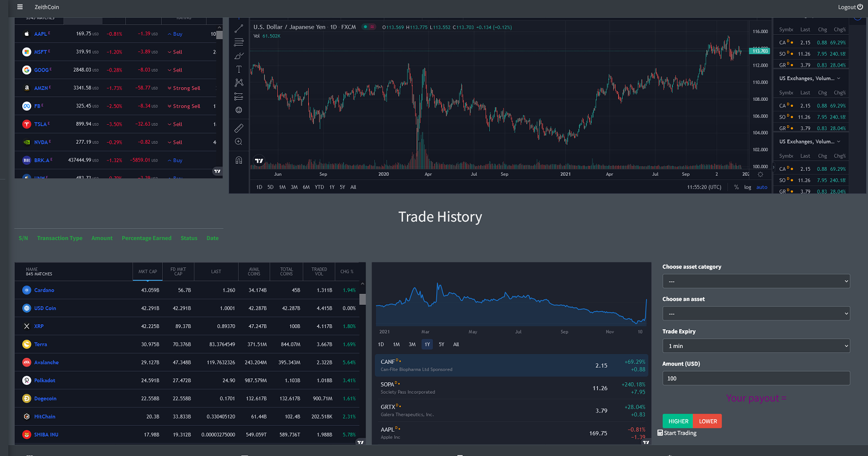The width and height of the screenshot is (868, 456).
Task: Toggle the magnet snap tool
Action: coord(239,160)
